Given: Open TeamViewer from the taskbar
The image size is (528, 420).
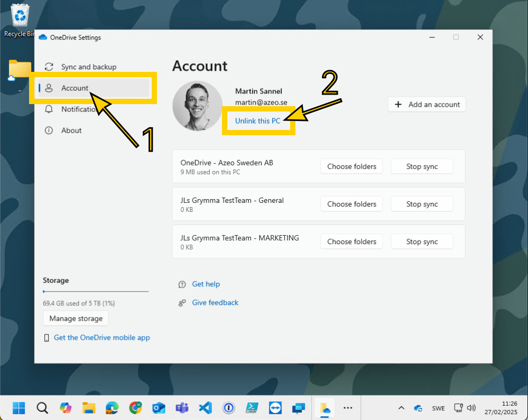Looking at the screenshot, I should click(x=275, y=408).
